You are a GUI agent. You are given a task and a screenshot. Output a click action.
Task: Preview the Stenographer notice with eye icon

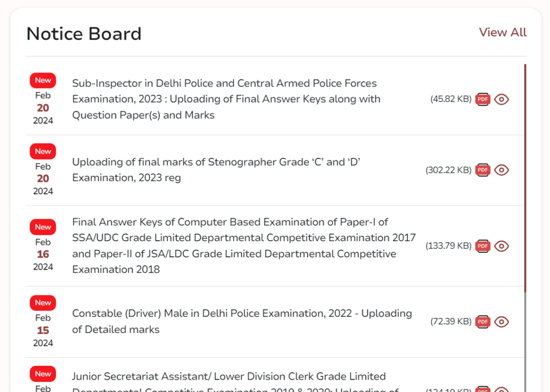pos(501,170)
